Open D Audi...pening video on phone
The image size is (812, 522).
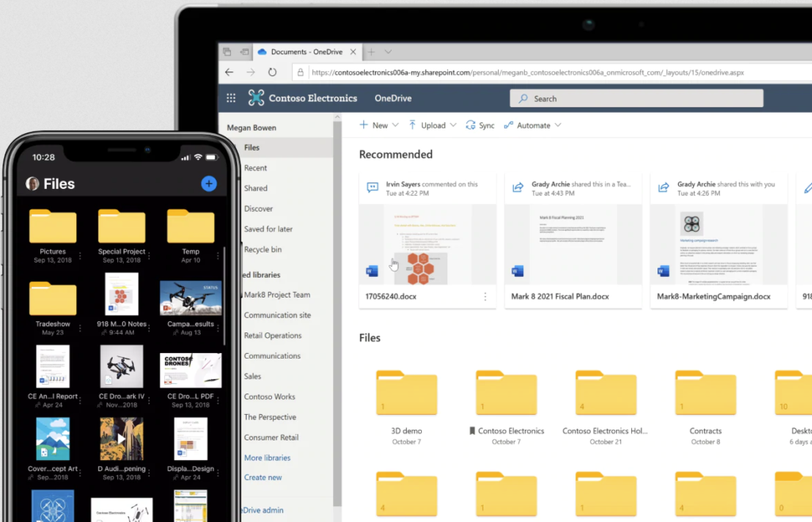(x=121, y=439)
